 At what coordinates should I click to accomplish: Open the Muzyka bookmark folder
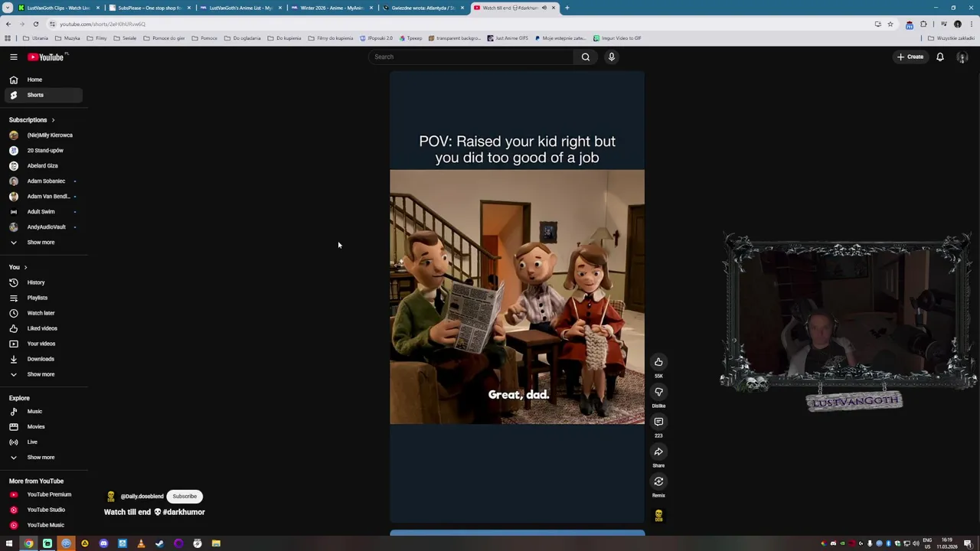(x=67, y=37)
